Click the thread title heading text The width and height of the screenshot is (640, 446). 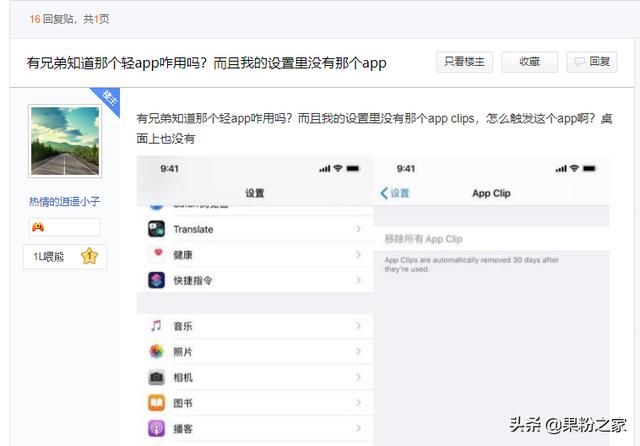[207, 63]
